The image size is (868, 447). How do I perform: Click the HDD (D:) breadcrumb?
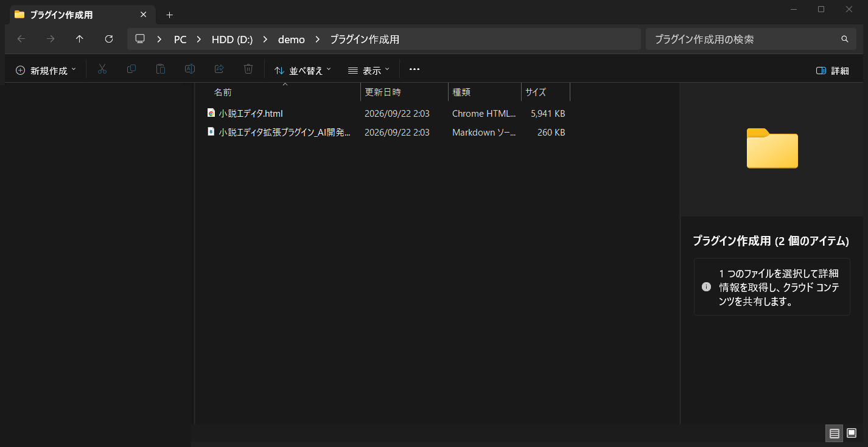[232, 40]
